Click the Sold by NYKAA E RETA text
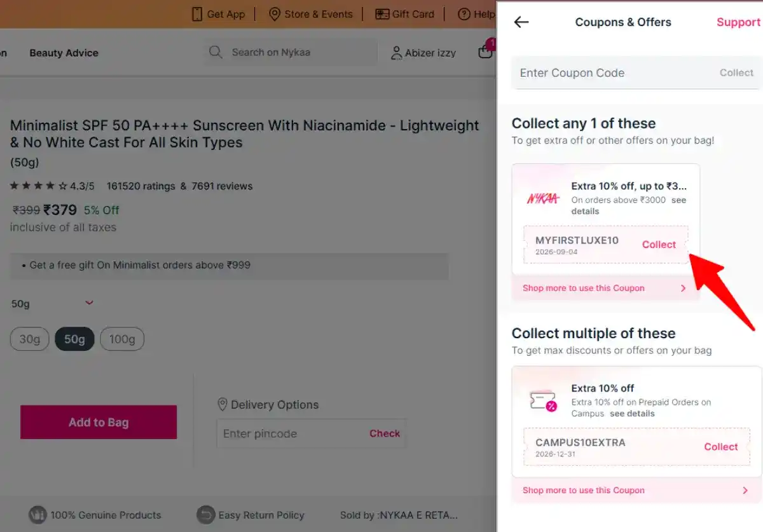 pyautogui.click(x=399, y=515)
